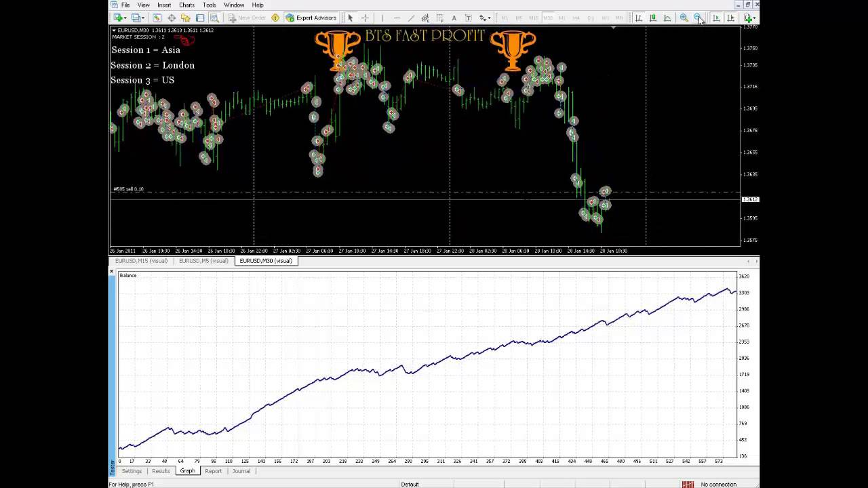
Task: Open the Navigator star-folder icon
Action: (x=185, y=18)
